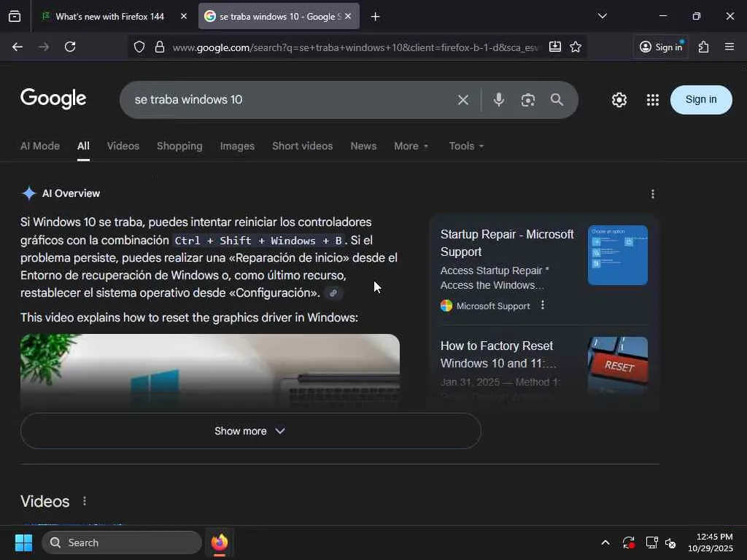Image resolution: width=747 pixels, height=560 pixels.
Task: Open new browser tab
Action: [376, 16]
